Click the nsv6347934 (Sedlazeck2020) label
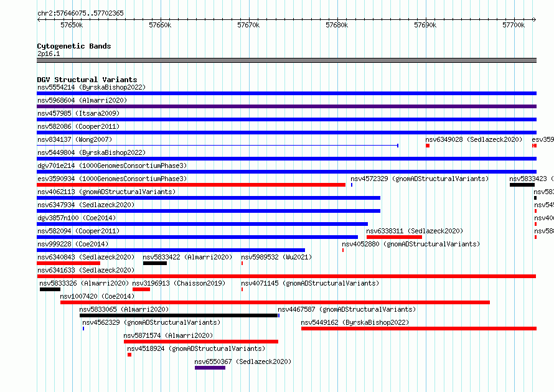 (86, 205)
